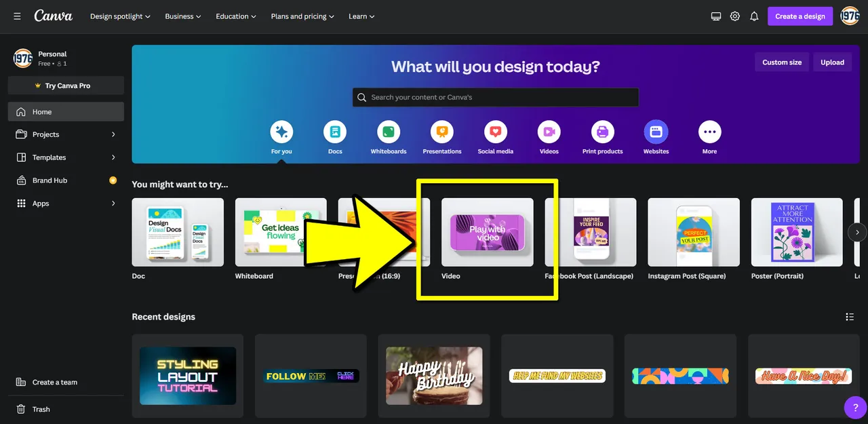Click the Brand Hub crown badge
This screenshot has width=868, height=424.
click(x=113, y=180)
